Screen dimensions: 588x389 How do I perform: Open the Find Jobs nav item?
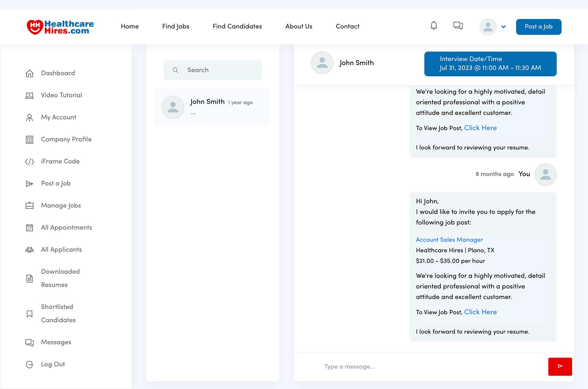(176, 26)
